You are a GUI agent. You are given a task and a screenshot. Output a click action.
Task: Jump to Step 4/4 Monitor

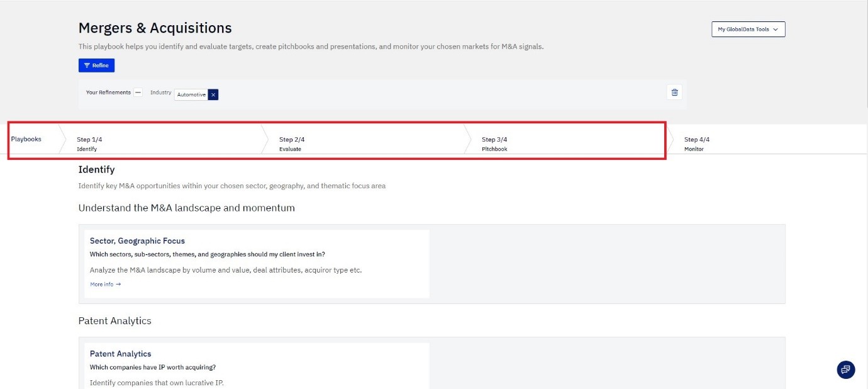tap(696, 144)
